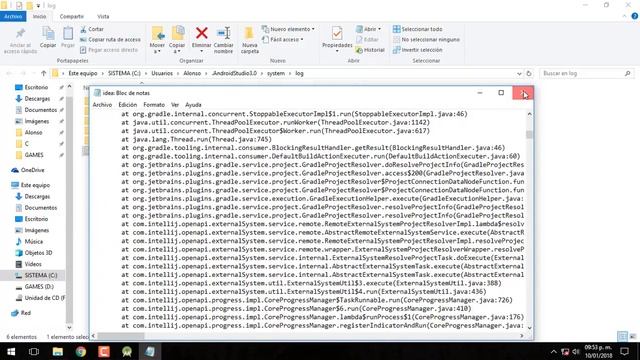Screen dimensions: 640x360
Task: Go to .AndroidStudio3.0 in breadcrumb
Action: (x=234, y=73)
